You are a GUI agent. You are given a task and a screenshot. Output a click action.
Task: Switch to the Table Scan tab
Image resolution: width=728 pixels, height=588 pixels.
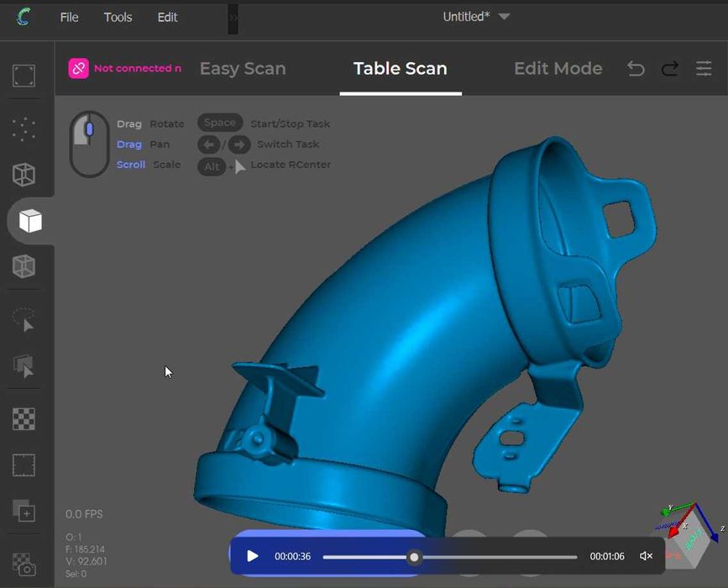[401, 69]
